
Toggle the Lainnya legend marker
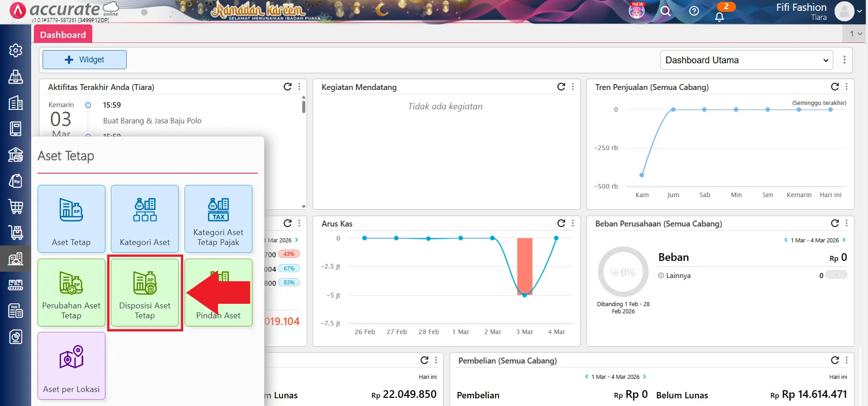pos(661,275)
